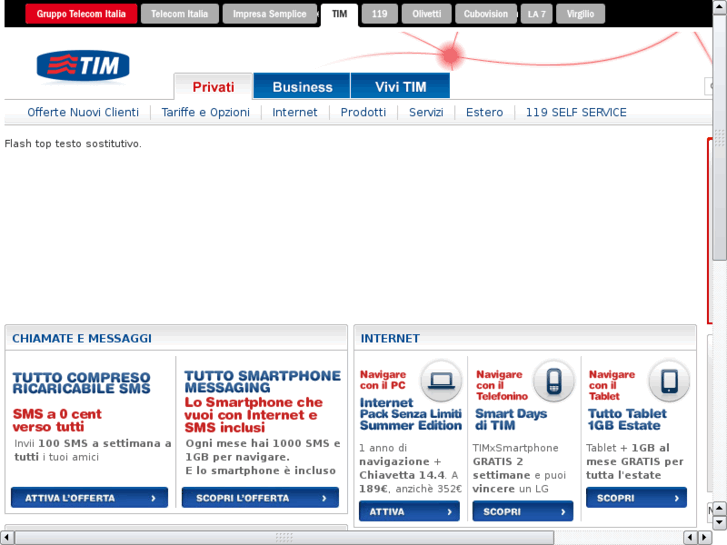Open Internet Pack Senza Limiti Summer Edition
Viewport: 727px width, 545px height.
click(x=411, y=414)
